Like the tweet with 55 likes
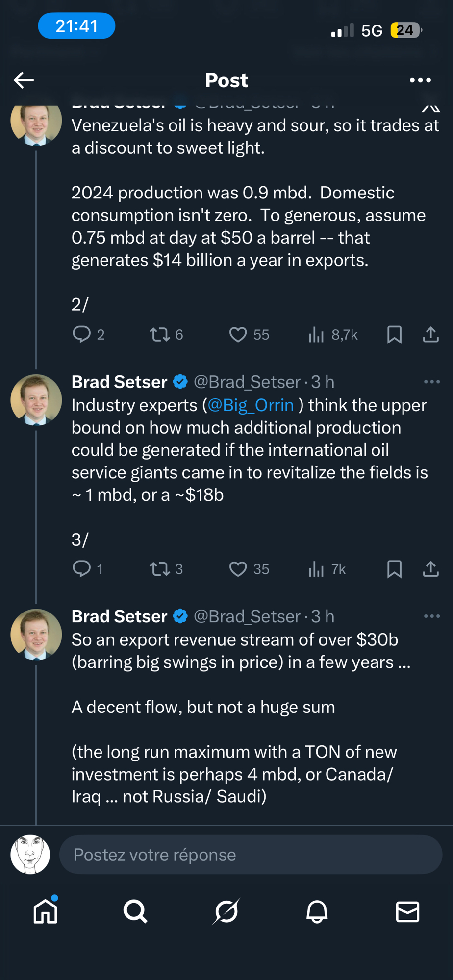 click(x=238, y=335)
